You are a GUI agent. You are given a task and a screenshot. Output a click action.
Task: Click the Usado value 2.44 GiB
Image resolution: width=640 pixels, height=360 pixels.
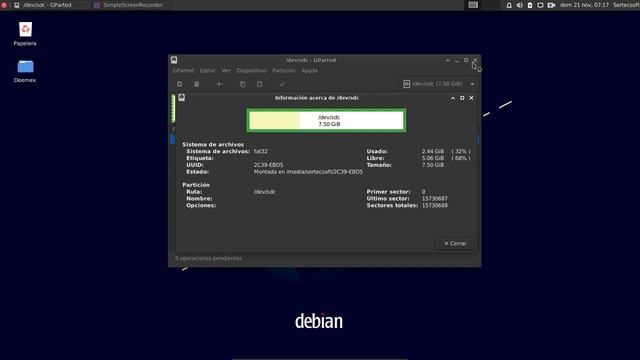(433, 151)
